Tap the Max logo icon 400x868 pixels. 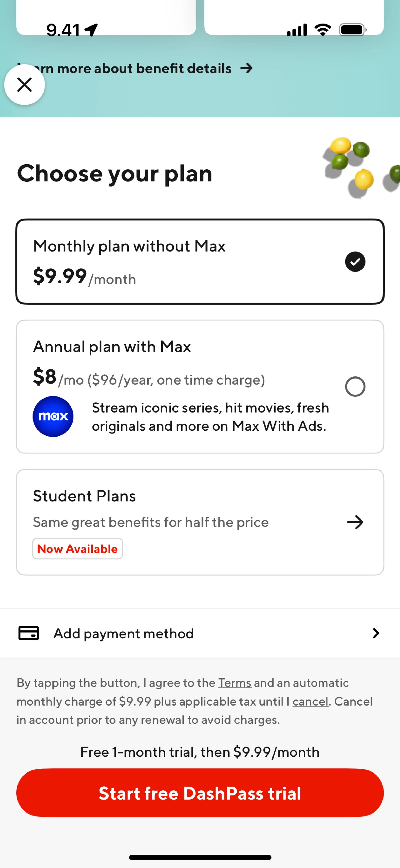tap(53, 416)
